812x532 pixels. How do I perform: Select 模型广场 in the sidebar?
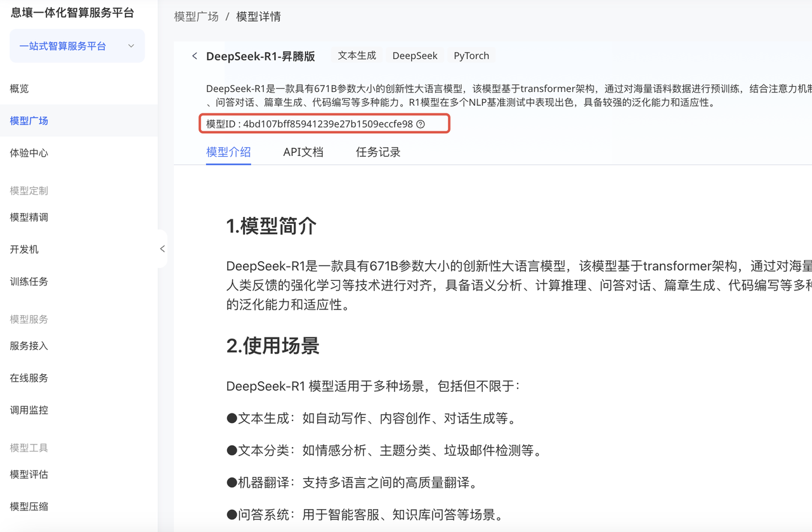[x=79, y=120]
